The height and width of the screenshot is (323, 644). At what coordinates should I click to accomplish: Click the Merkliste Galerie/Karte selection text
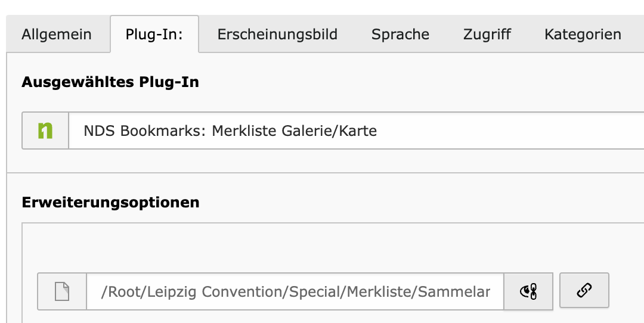295,131
